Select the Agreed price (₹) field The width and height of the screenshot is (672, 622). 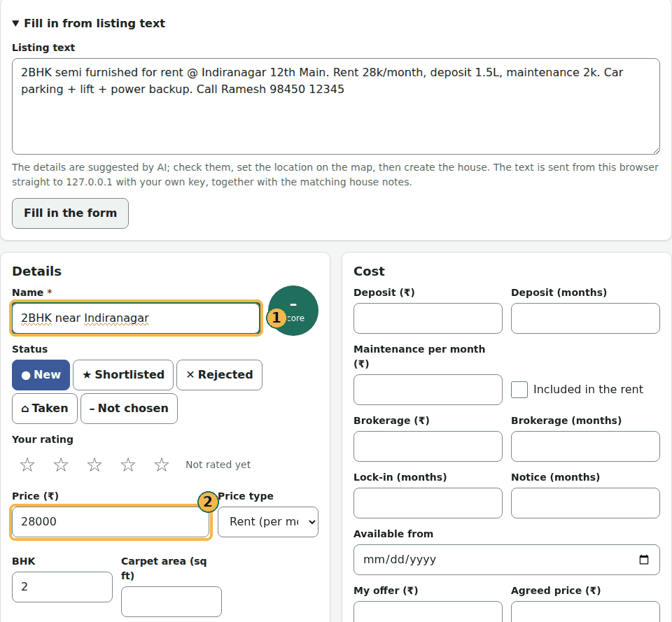585,612
